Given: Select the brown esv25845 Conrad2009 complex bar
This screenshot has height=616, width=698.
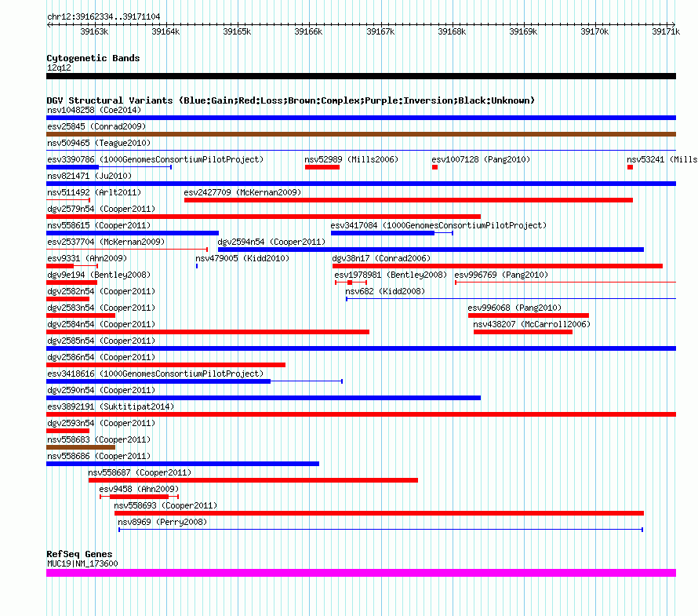Looking at the screenshot, I should (361, 134).
